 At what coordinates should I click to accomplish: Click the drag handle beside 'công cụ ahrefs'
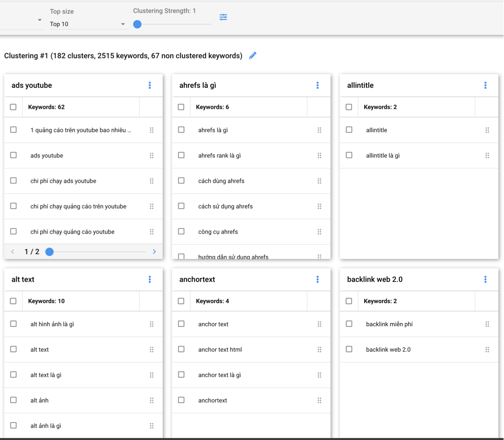(319, 232)
